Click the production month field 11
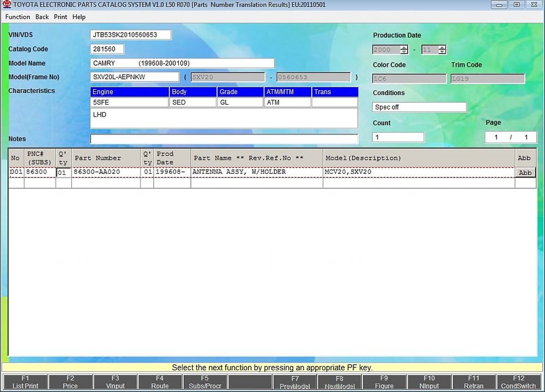The image size is (545, 392). click(429, 50)
